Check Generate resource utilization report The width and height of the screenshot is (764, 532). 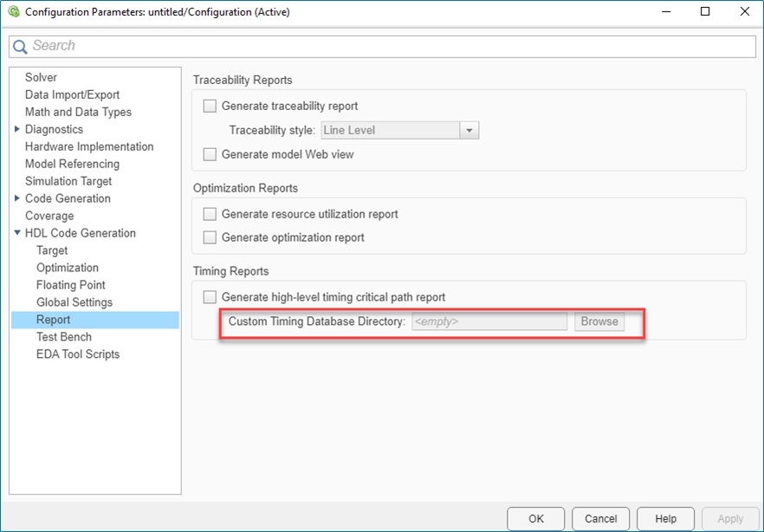209,214
